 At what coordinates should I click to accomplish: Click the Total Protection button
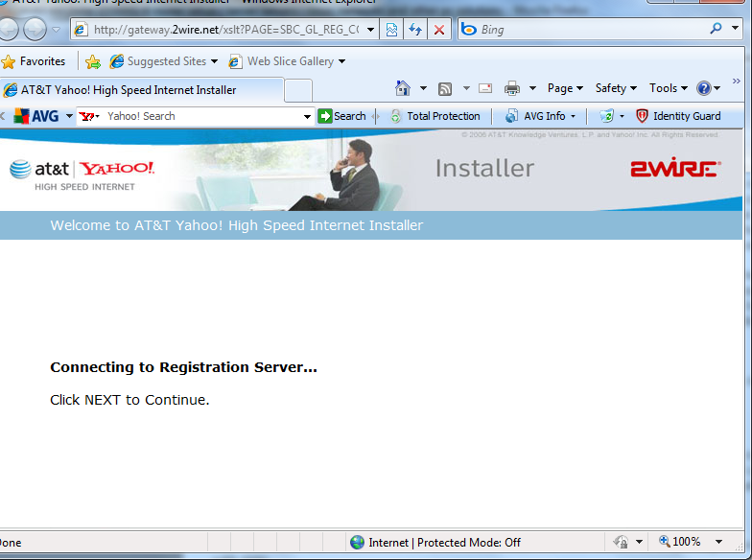click(435, 116)
